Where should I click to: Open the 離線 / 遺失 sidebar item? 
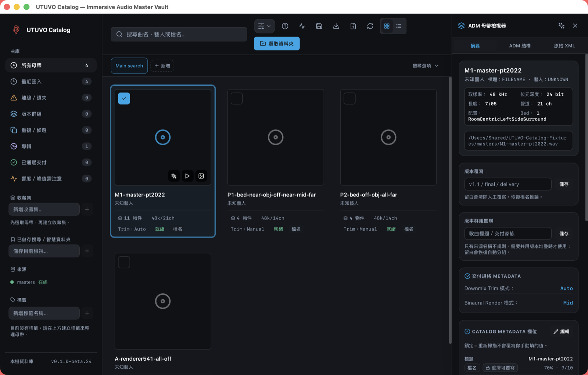pos(51,98)
